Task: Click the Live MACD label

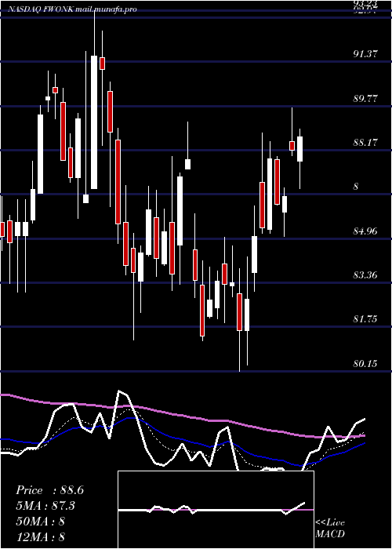Action: point(330,528)
